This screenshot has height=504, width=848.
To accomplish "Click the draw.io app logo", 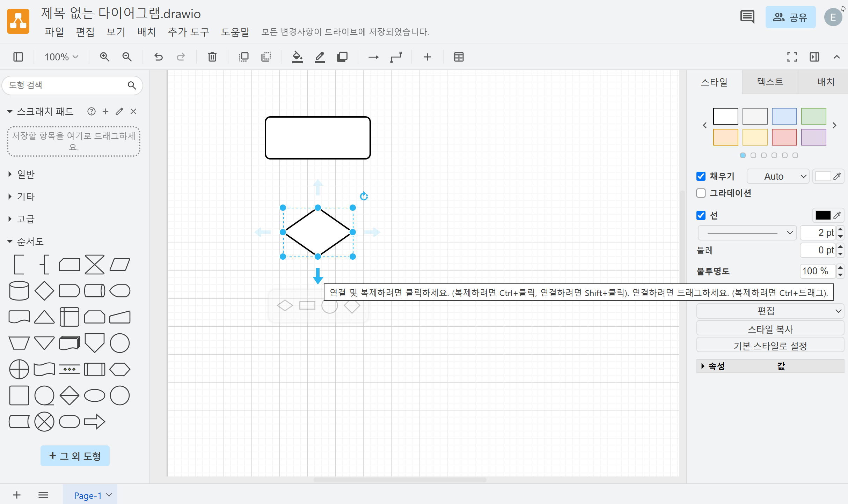I will point(18,21).
